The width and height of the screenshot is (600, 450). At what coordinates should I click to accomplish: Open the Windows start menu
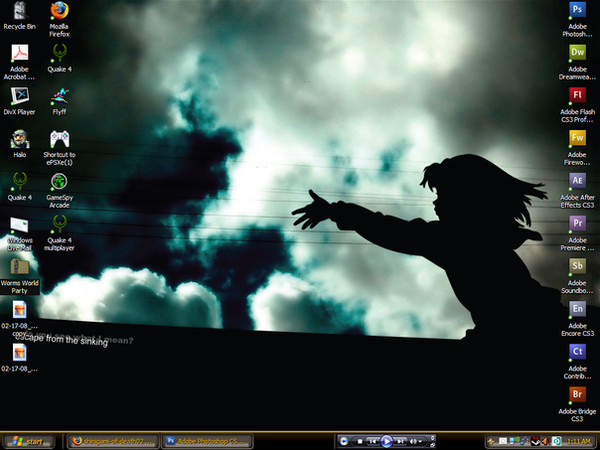tap(28, 441)
